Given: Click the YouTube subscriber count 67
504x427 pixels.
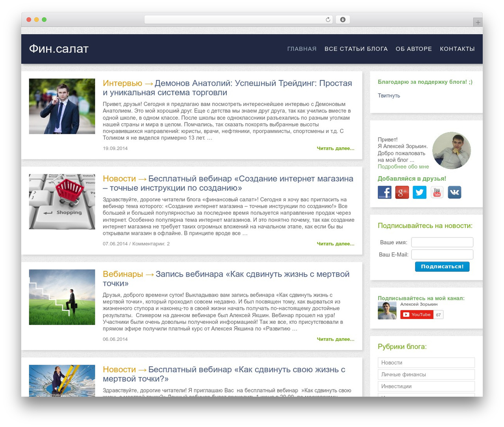Looking at the screenshot, I should click(438, 315).
